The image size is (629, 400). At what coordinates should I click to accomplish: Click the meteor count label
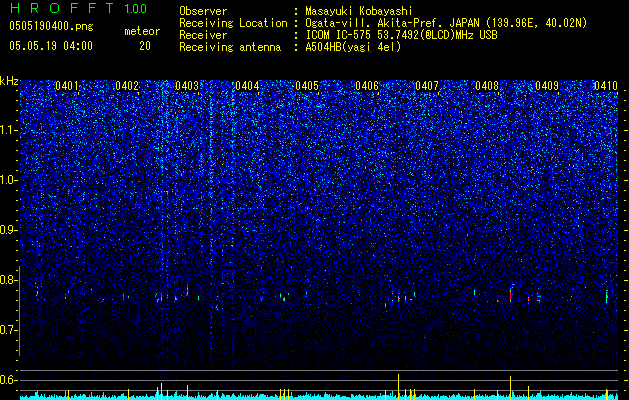[142, 31]
